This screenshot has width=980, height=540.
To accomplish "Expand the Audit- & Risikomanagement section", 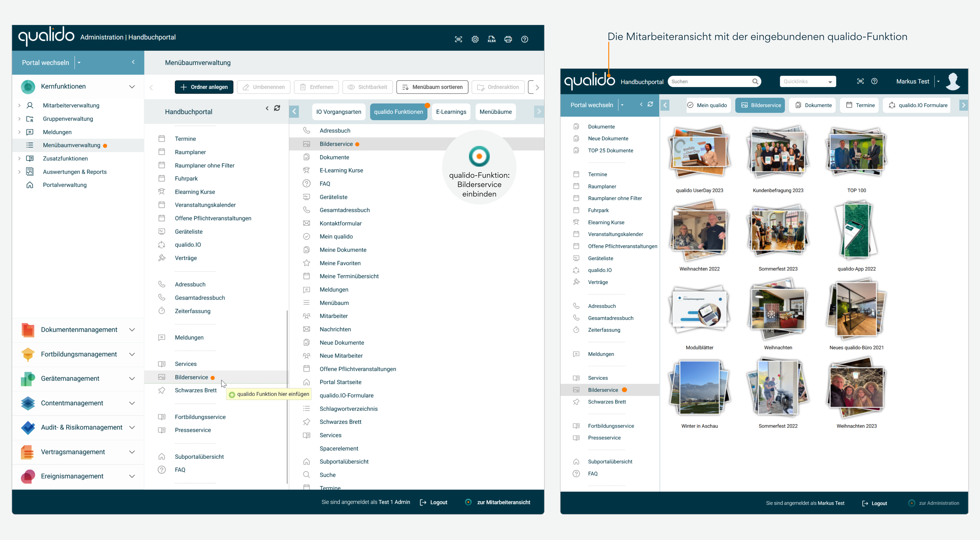I will (132, 427).
